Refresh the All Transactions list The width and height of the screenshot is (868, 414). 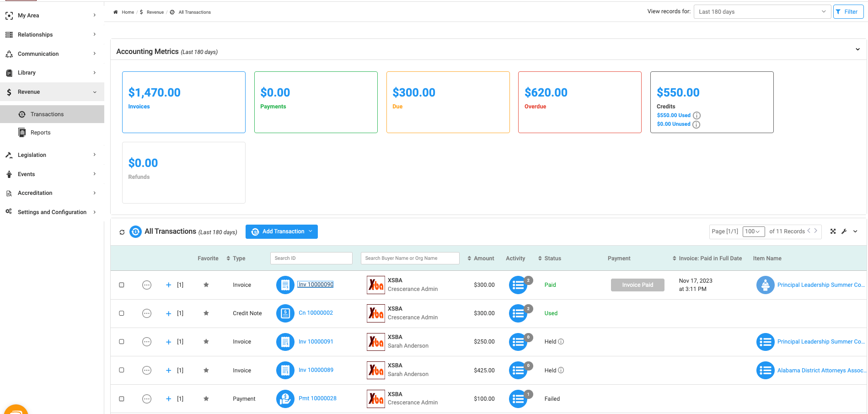point(122,232)
